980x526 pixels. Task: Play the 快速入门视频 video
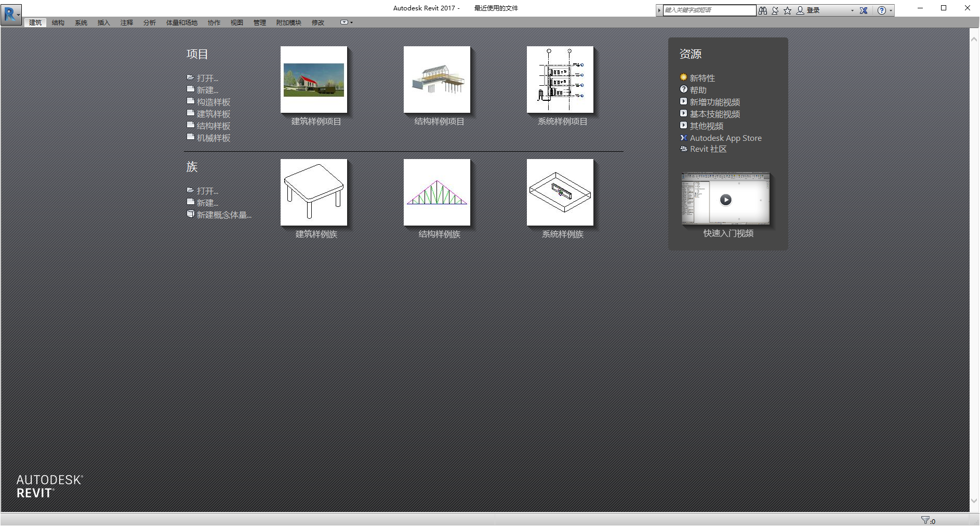tap(725, 200)
